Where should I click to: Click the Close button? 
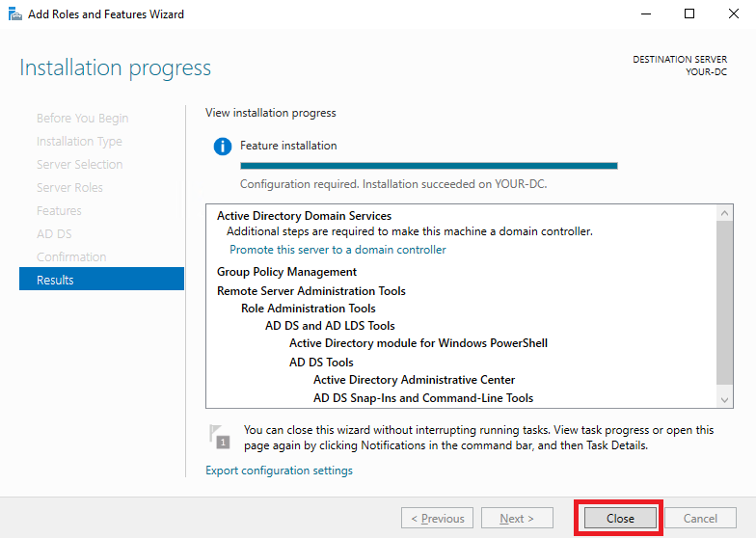coord(620,519)
